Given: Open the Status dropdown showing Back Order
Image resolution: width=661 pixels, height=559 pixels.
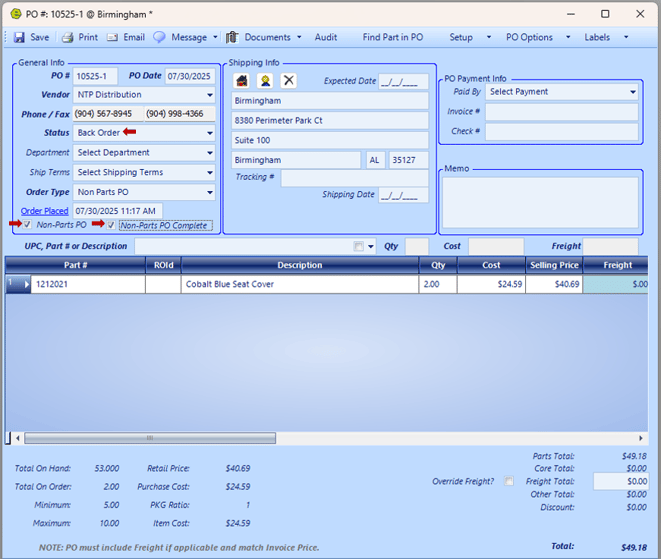Looking at the screenshot, I should [x=210, y=133].
